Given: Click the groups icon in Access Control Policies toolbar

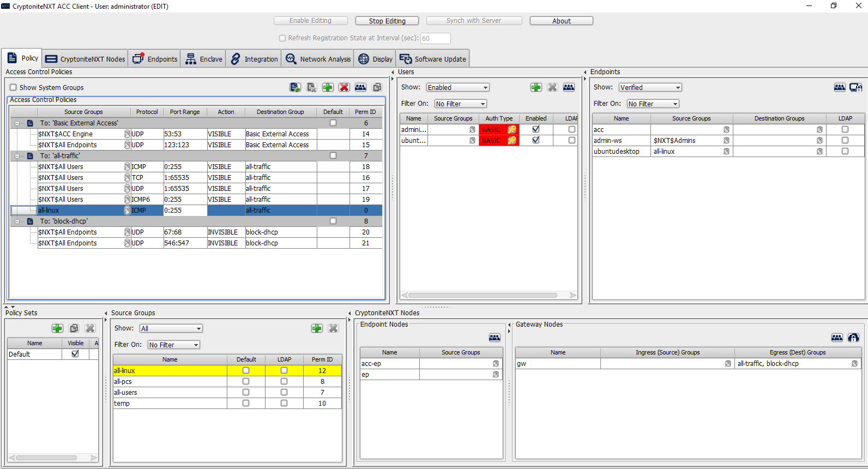Looking at the screenshot, I should (360, 87).
